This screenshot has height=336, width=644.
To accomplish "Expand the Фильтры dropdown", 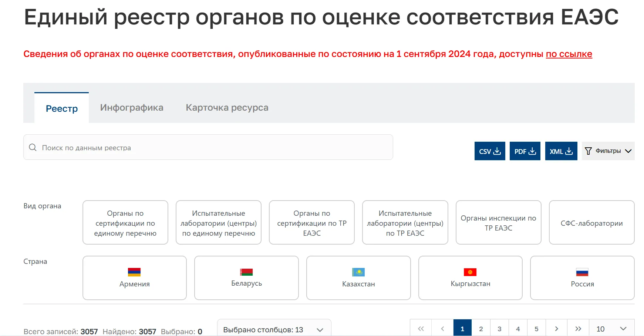I will click(608, 151).
